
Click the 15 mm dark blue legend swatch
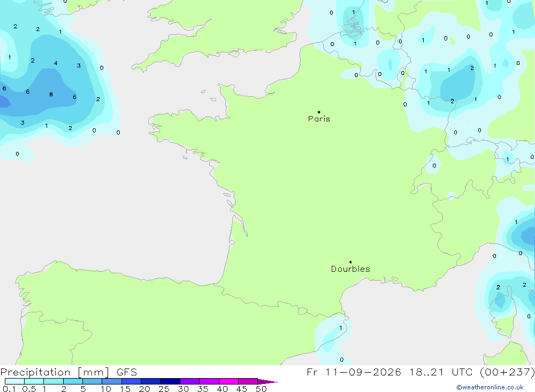tap(131, 381)
